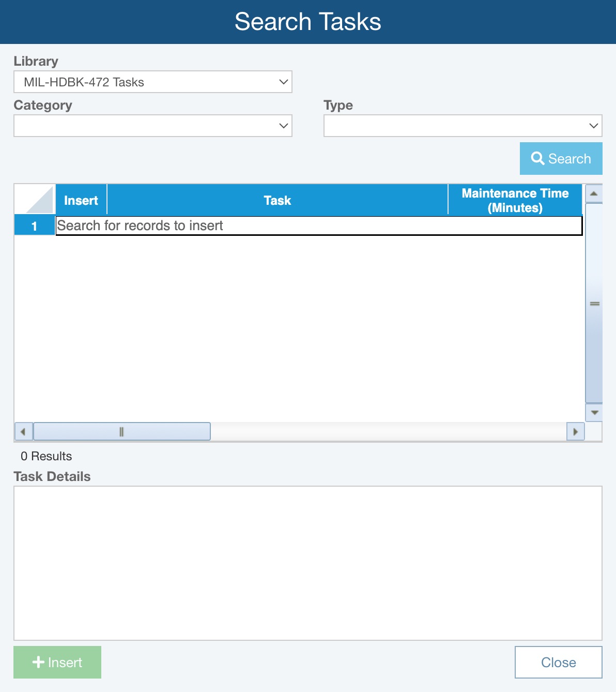This screenshot has height=692, width=616.
Task: Click the horizontal scrollbar thumb handle
Action: pos(122,432)
